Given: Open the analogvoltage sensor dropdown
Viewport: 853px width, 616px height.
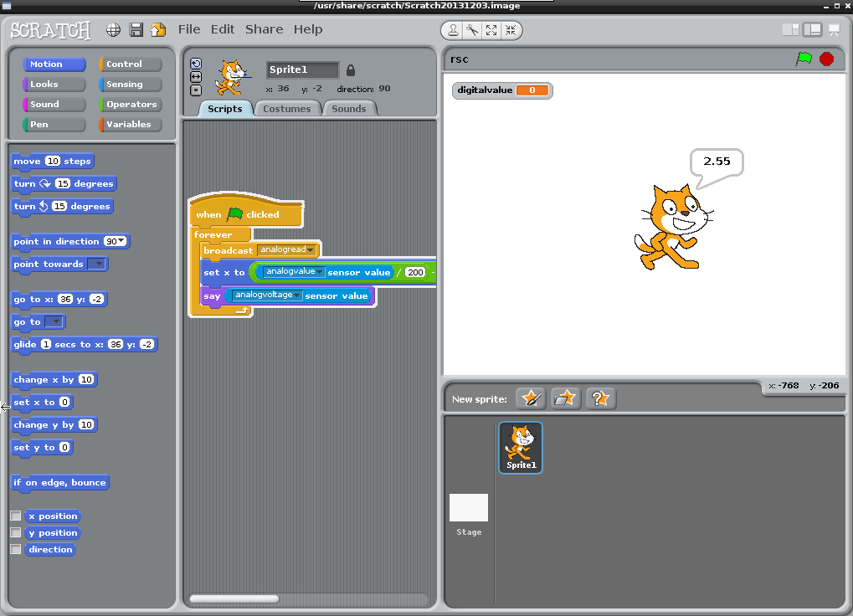Looking at the screenshot, I should [296, 295].
